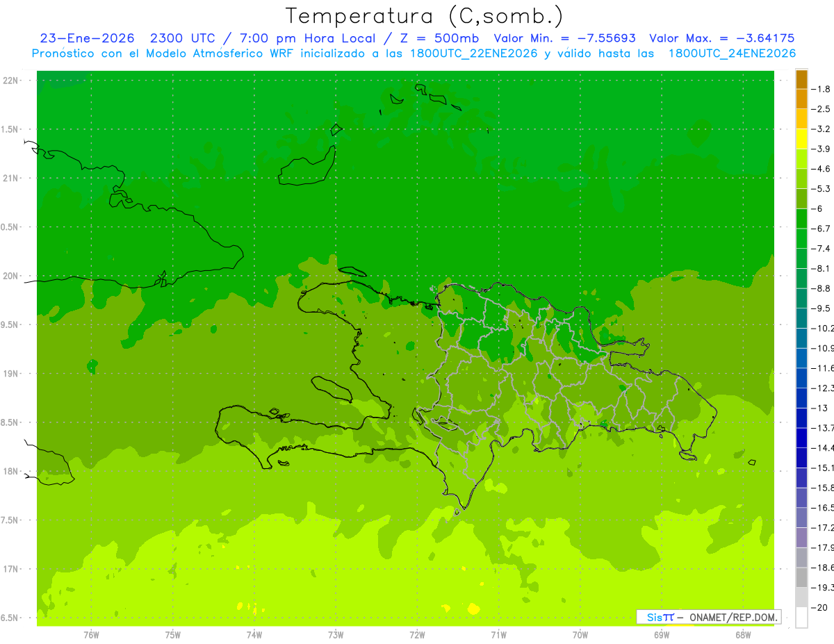Click '7:00 pm Hora Local' in the header
Image resolution: width=834 pixels, height=644 pixels.
pyautogui.click(x=309, y=38)
